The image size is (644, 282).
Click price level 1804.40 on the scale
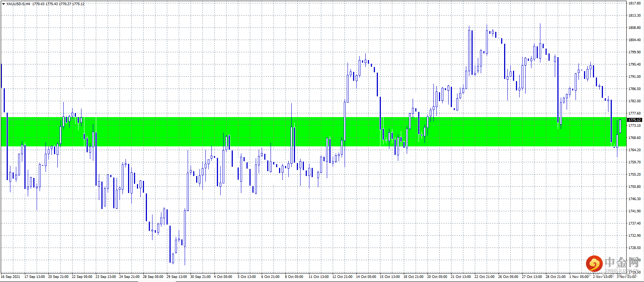634,40
